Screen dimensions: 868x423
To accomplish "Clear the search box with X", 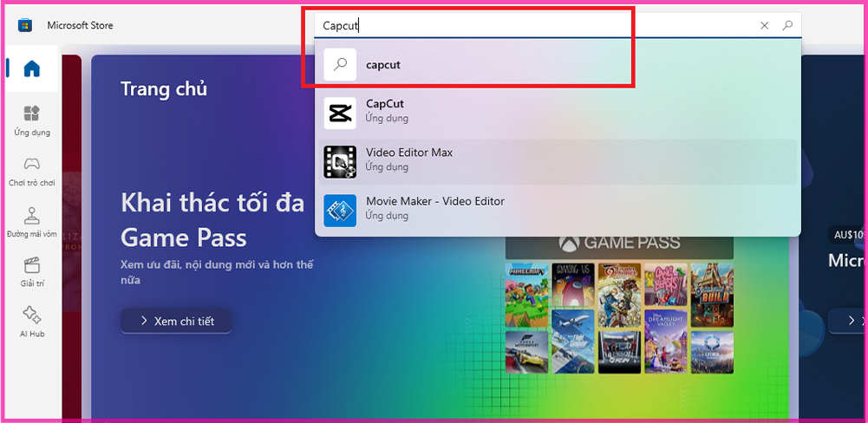I will pos(764,25).
